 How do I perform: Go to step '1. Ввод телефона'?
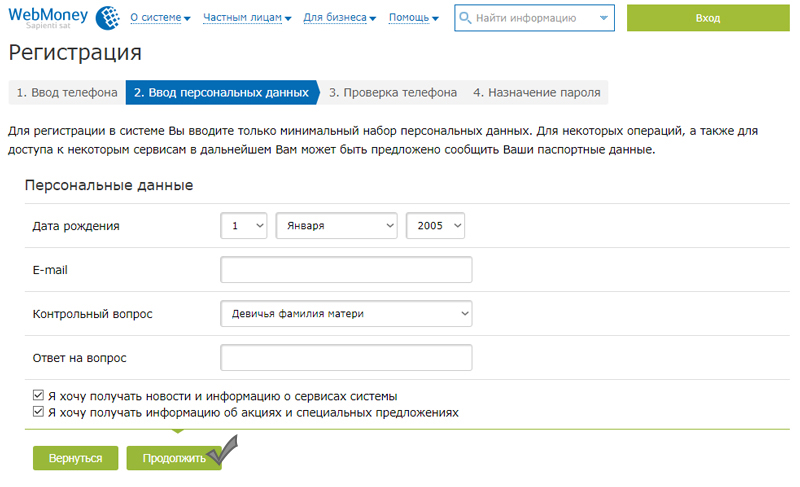pos(67,92)
